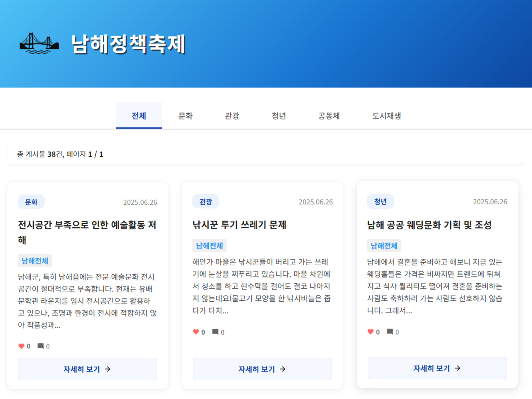The width and height of the screenshot is (532, 399).
Task: Open title 남해 공공 웨딩문화 기획 및 조성
Action: (x=429, y=225)
